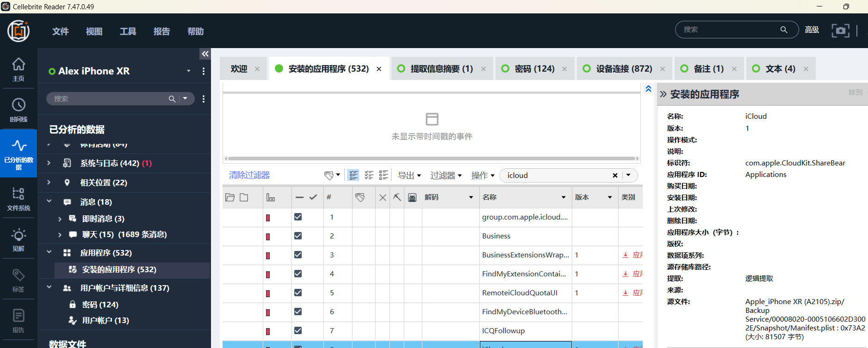Click the check mark icon in the table header
868x348 pixels.
[313, 197]
